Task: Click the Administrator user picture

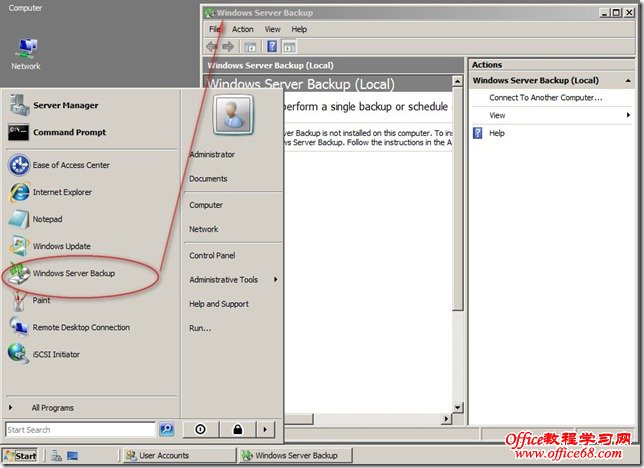Action: tap(233, 115)
